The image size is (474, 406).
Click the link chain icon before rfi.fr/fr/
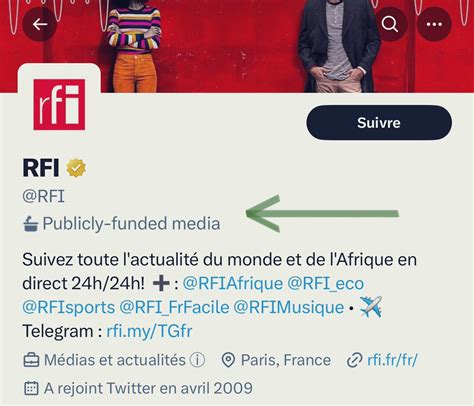click(354, 360)
